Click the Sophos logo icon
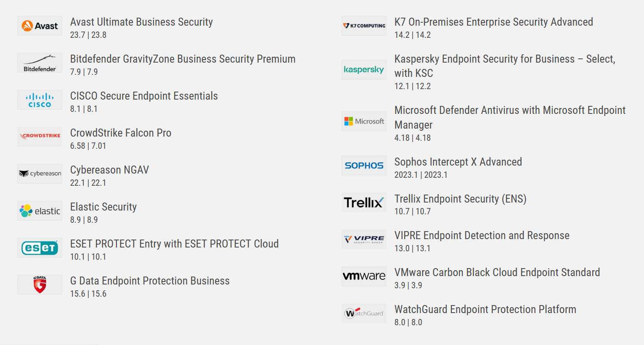This screenshot has height=345, width=644. [x=364, y=166]
